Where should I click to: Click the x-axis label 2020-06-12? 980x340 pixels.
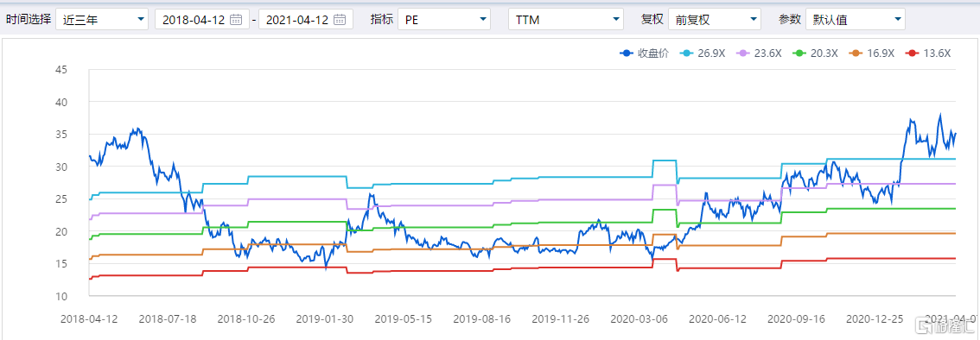click(718, 318)
